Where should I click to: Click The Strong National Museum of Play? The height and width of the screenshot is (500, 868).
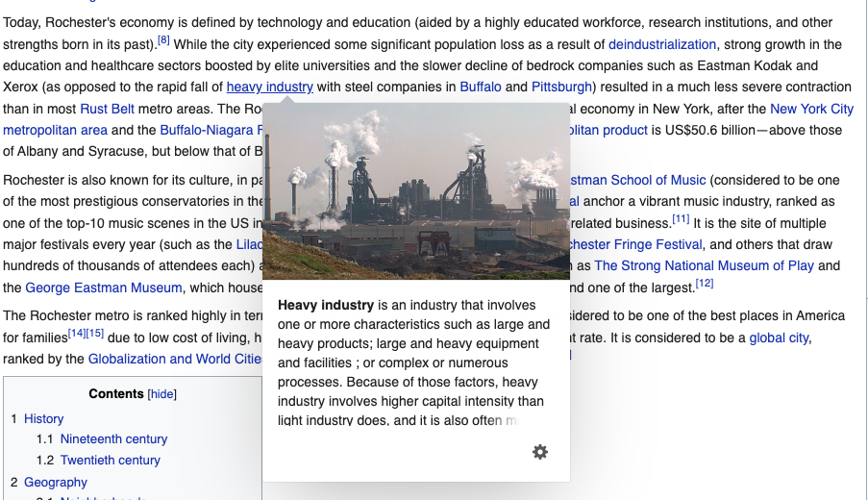click(x=704, y=265)
